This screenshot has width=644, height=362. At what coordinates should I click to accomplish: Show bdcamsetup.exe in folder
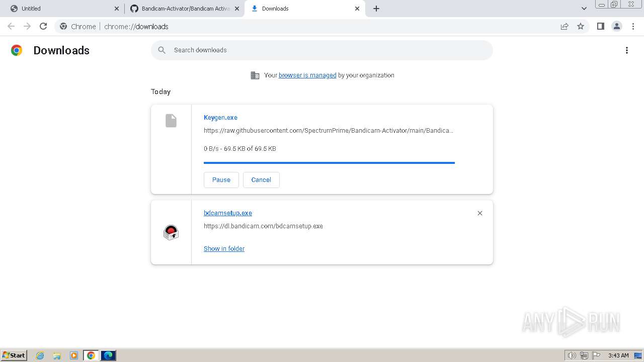pos(224,249)
